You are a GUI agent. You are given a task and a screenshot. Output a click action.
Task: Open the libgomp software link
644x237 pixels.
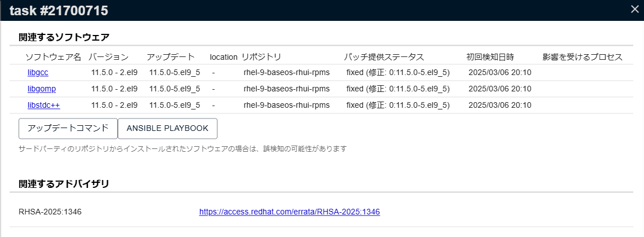[42, 89]
